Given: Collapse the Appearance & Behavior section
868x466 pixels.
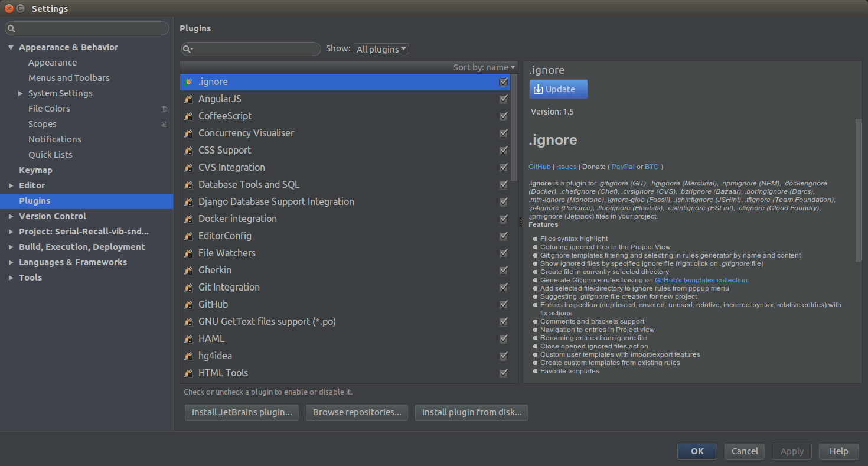Looking at the screenshot, I should [x=11, y=47].
